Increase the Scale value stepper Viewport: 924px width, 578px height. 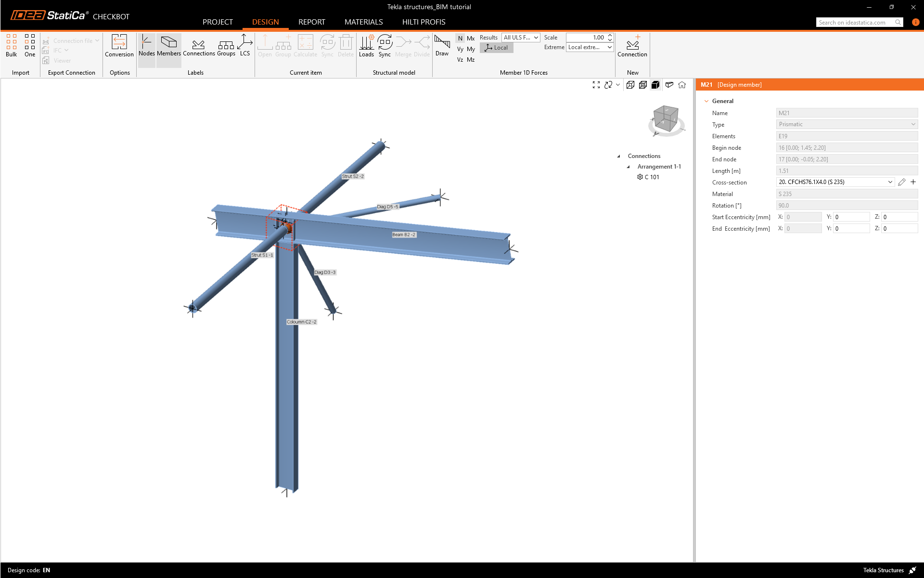610,35
